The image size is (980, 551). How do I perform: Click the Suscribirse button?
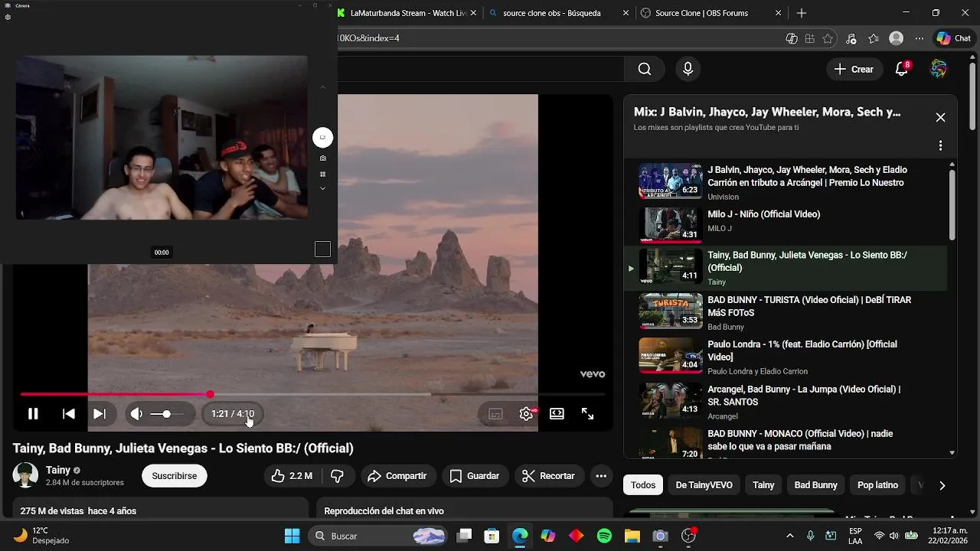click(175, 476)
